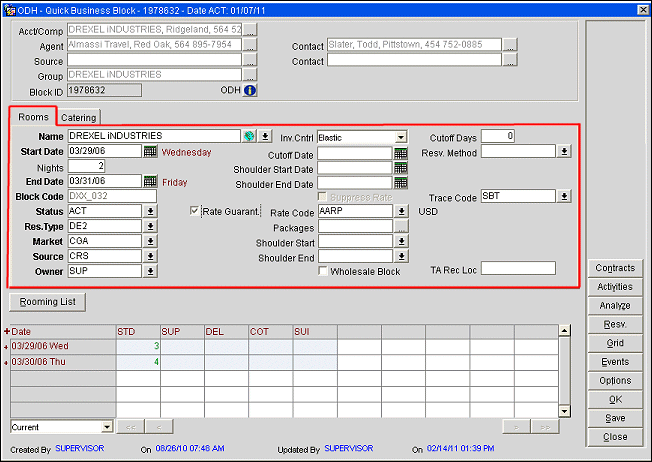Screen dimensions: 652x462
Task: Click the globe icon beside Name field
Action: tap(249, 136)
